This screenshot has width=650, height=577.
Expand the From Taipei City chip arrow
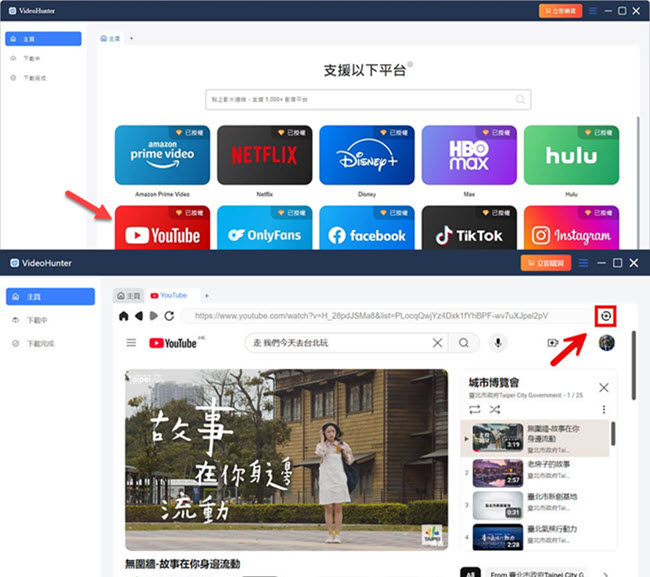click(x=606, y=574)
